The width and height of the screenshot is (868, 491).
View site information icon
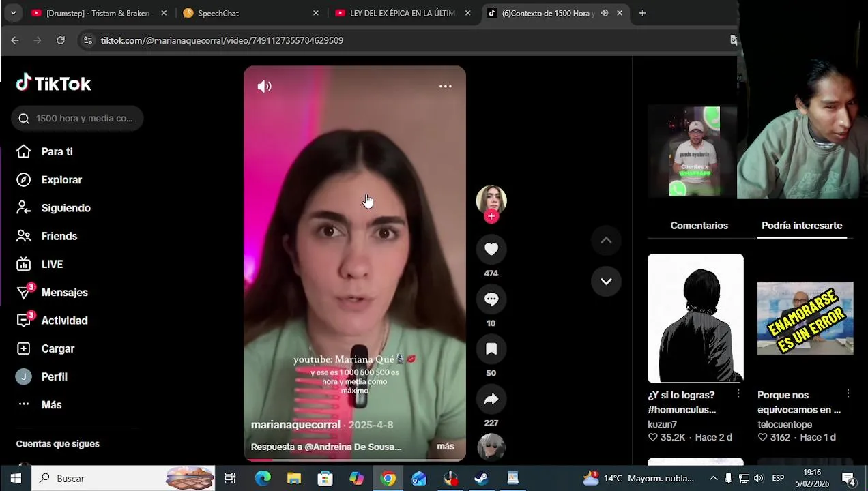87,40
